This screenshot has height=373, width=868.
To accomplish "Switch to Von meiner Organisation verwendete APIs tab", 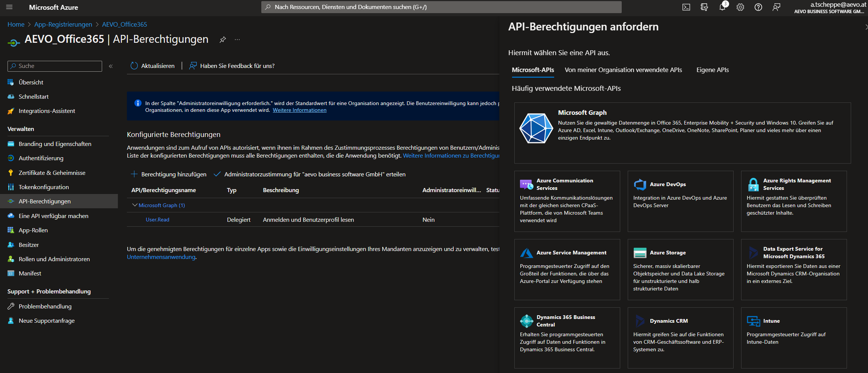I will click(x=624, y=70).
